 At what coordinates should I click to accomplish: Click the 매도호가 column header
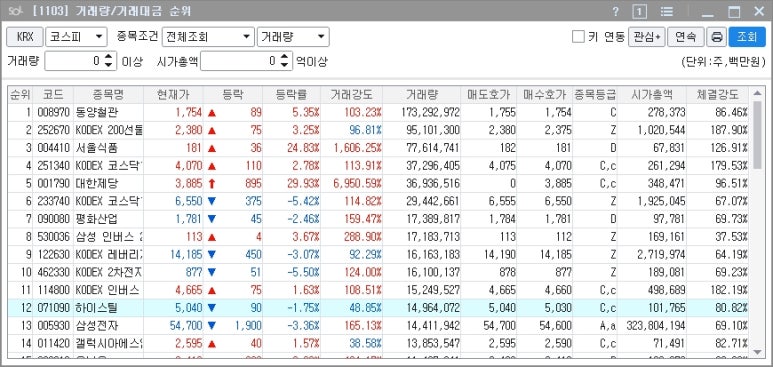tap(489, 95)
